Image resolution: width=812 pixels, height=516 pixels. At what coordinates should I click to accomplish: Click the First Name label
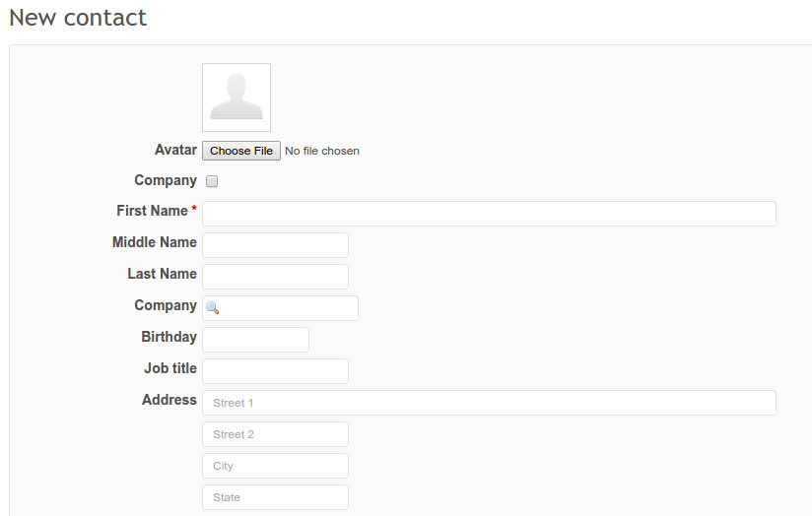(x=152, y=211)
